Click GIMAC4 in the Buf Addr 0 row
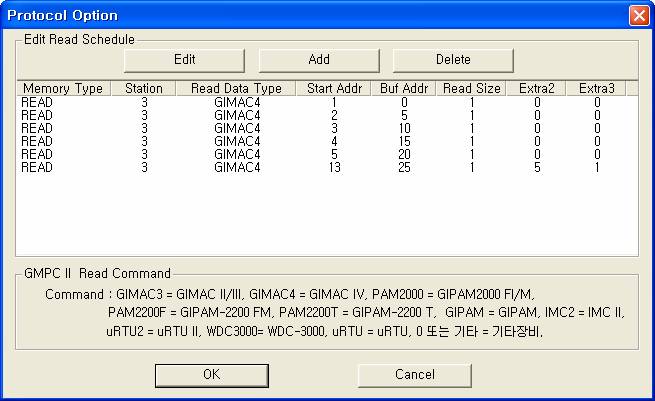655x401 pixels. pyautogui.click(x=237, y=102)
